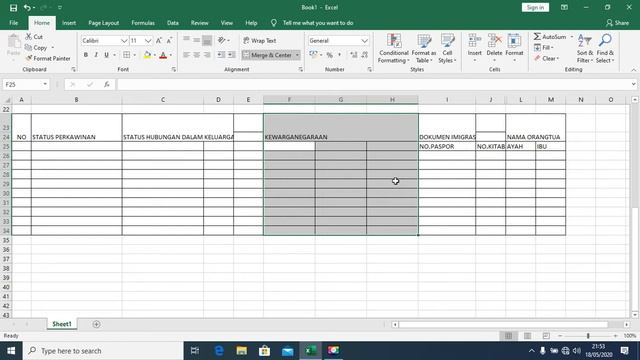Open the Clear dropdown

(x=546, y=58)
